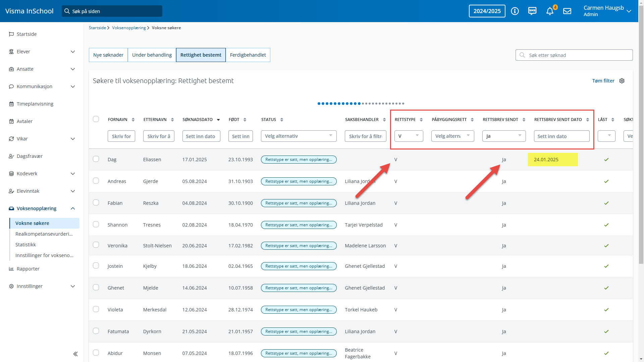The image size is (644, 362).
Task: Click the SMS message icon
Action: [x=532, y=11]
